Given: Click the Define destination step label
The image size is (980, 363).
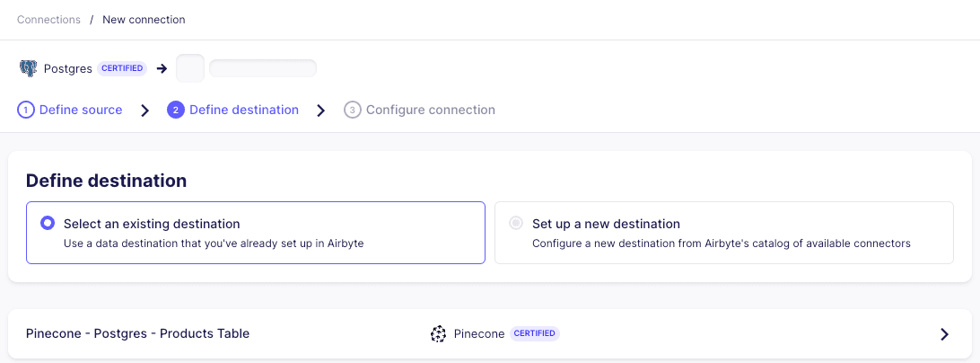Looking at the screenshot, I should (x=243, y=111).
